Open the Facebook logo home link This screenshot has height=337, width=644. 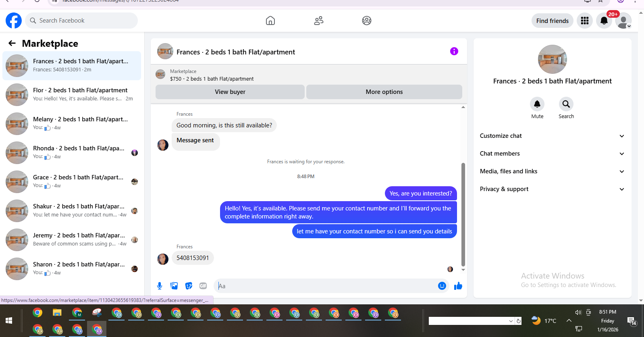click(x=14, y=21)
